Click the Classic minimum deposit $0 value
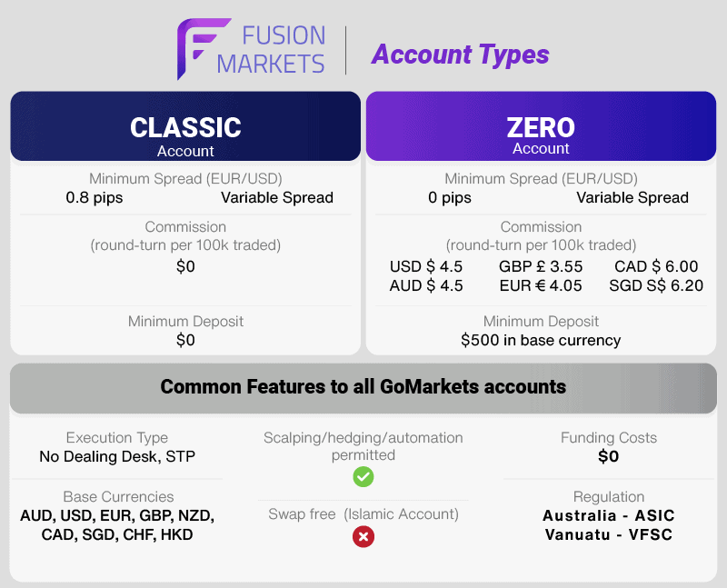 [185, 341]
